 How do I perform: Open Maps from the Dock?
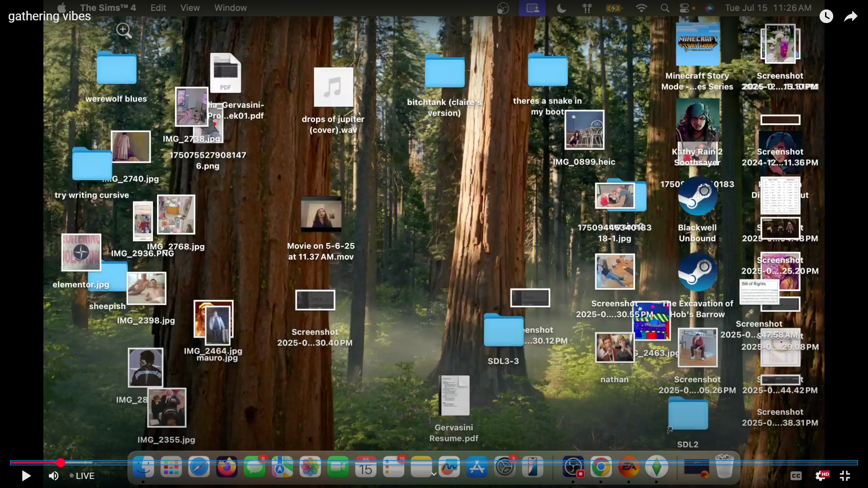pyautogui.click(x=283, y=467)
